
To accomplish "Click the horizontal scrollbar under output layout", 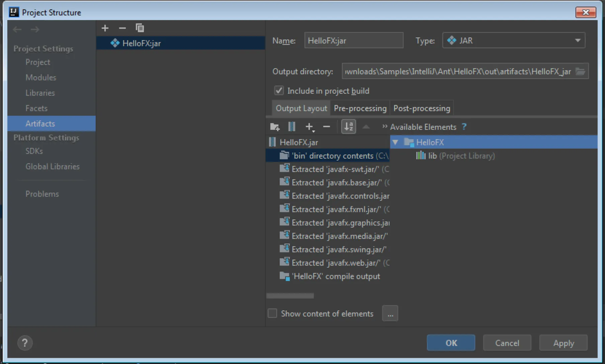I will [x=290, y=296].
